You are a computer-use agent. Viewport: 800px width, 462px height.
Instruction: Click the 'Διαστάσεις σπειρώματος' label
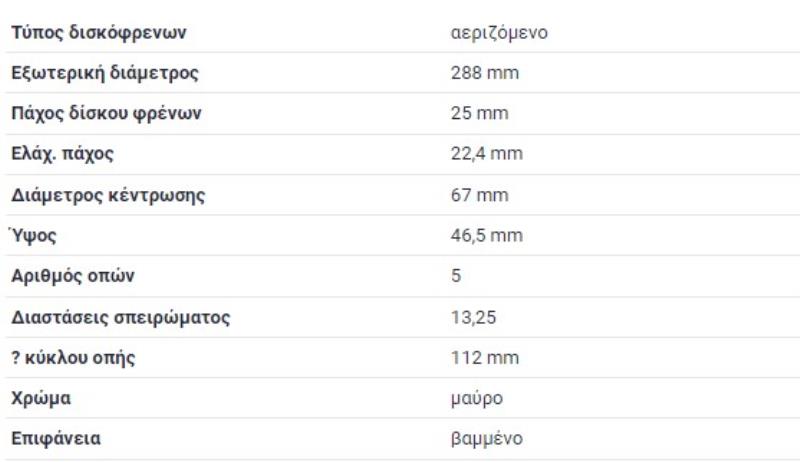click(121, 318)
